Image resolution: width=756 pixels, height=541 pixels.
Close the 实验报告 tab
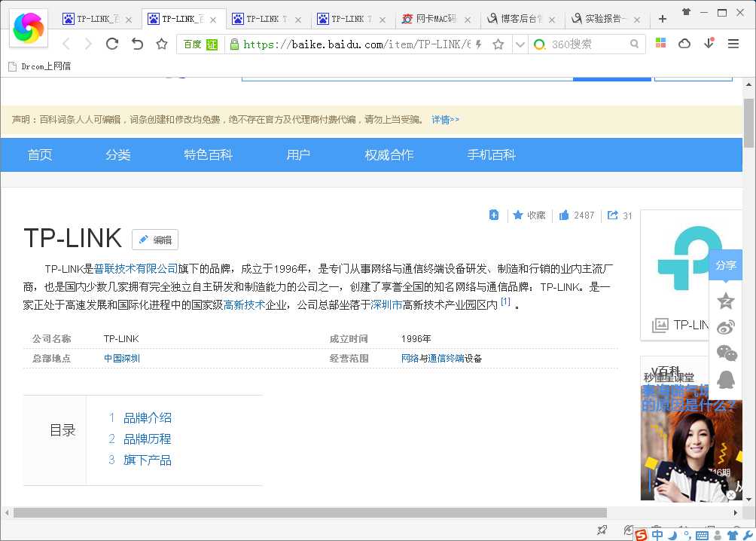[637, 20]
